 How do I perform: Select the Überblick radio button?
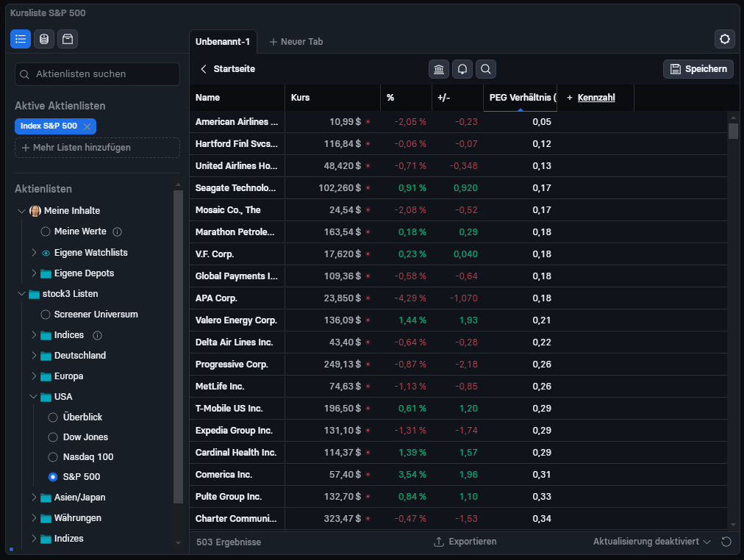53,417
